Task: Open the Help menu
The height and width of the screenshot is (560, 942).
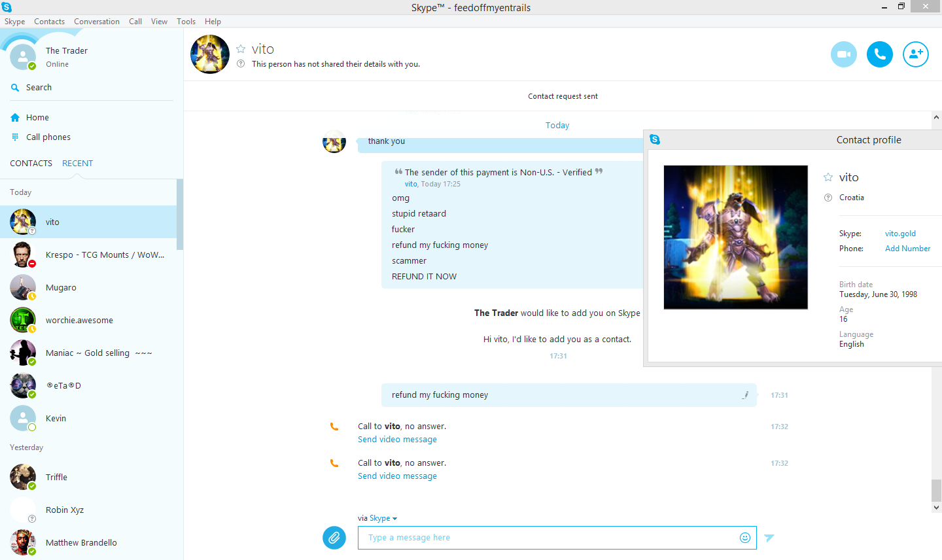Action: (x=213, y=22)
